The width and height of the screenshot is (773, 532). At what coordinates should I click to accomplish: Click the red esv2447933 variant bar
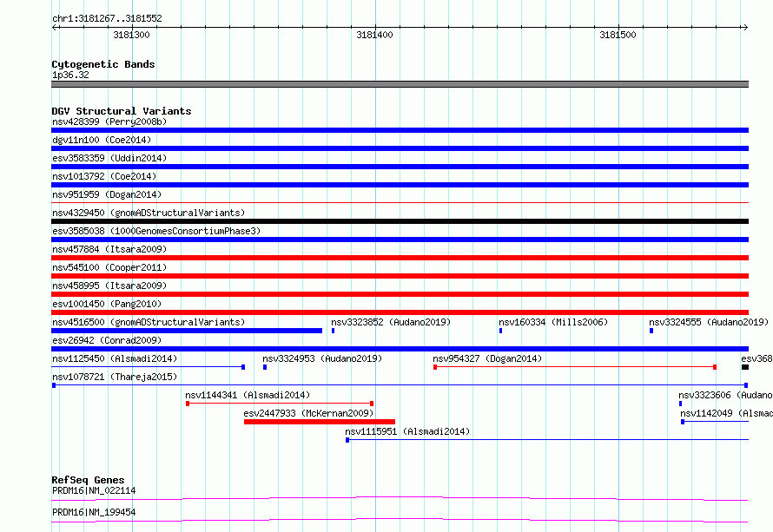[320, 422]
